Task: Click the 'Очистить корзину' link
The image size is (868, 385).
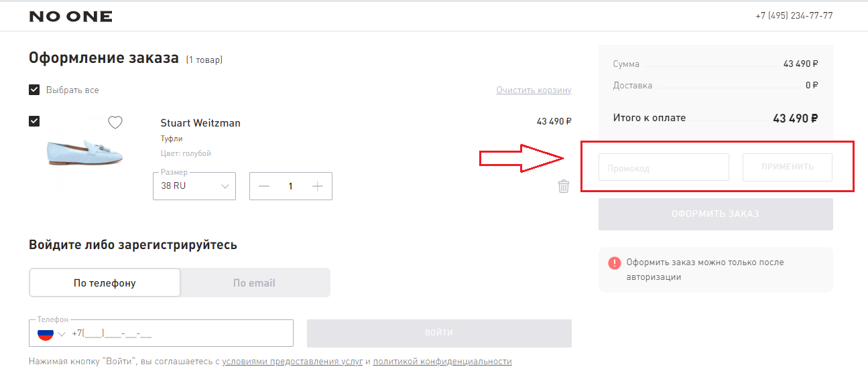Action: click(534, 90)
